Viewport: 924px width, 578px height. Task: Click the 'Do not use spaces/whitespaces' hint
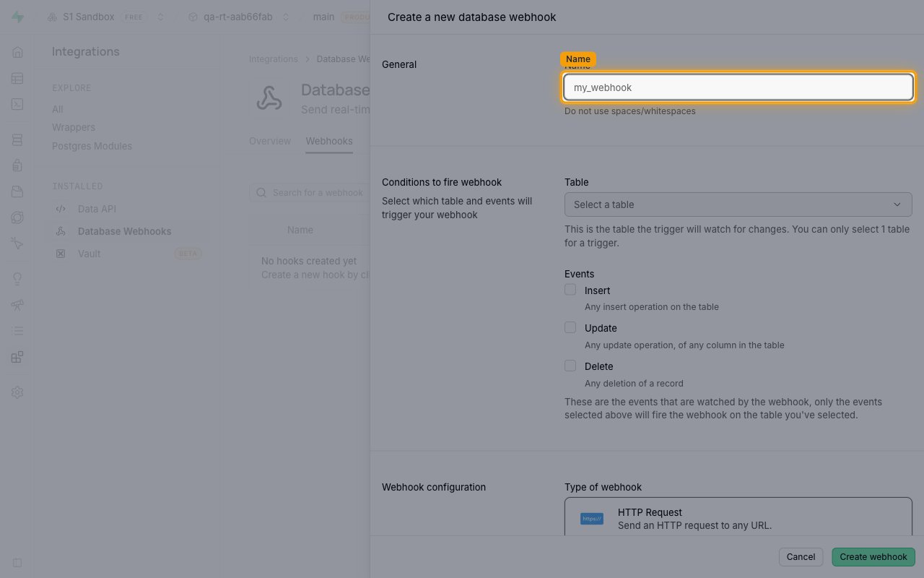coord(630,111)
